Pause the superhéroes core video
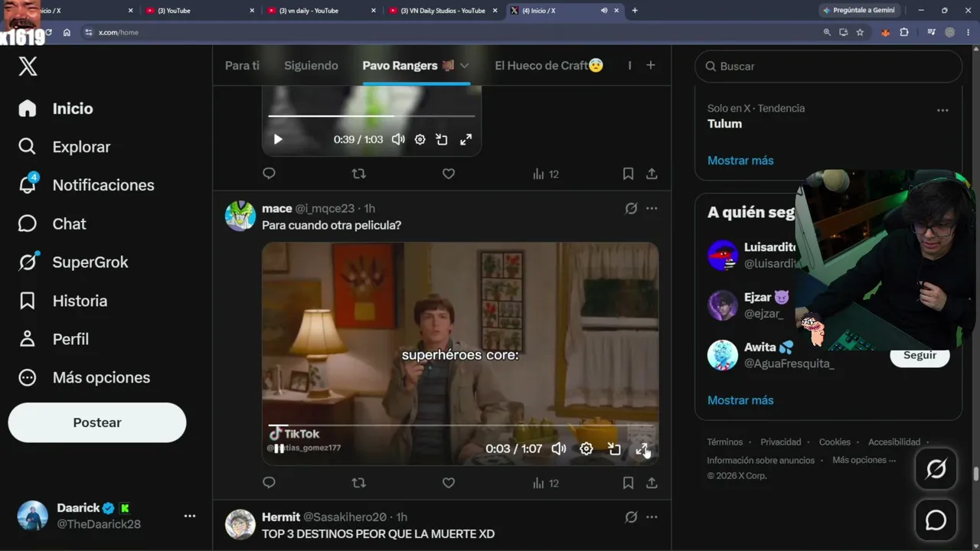This screenshot has width=980, height=551. [x=279, y=448]
